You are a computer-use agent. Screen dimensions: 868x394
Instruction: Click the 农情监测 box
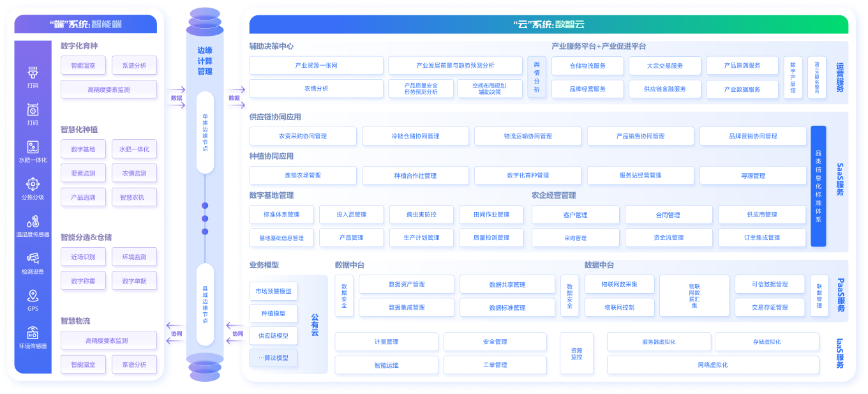[134, 173]
